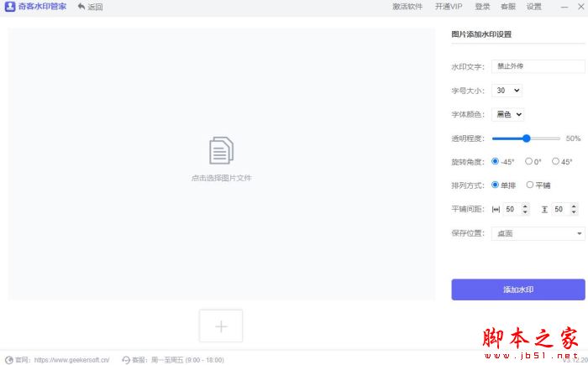
Task: Select the 平铺 arrangement radio button
Action: 529,185
